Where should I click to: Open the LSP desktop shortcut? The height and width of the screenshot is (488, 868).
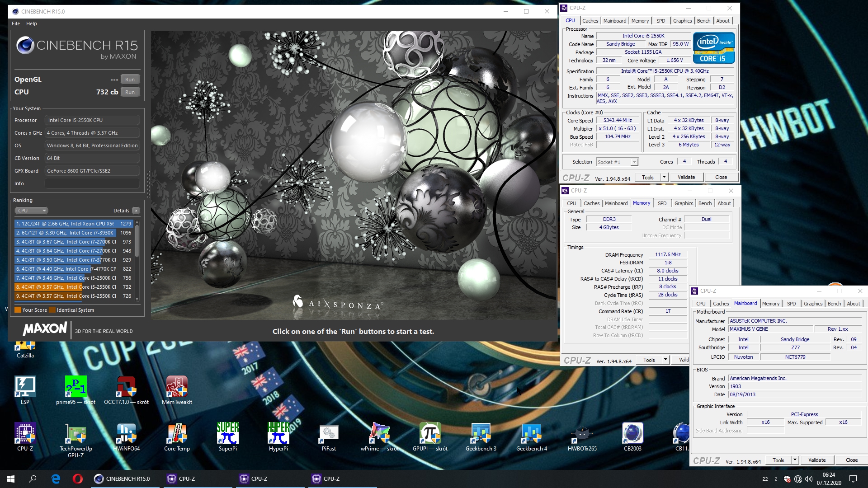tap(25, 390)
